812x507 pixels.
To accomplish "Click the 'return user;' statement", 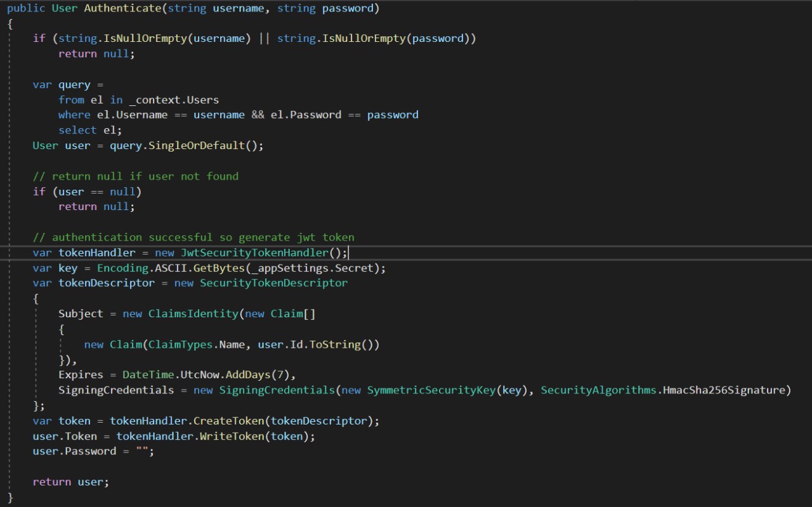I will point(71,482).
